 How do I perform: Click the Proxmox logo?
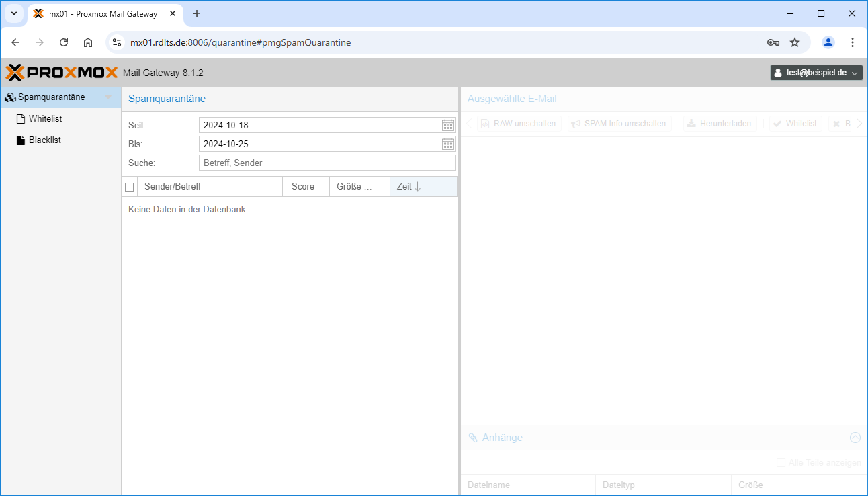click(62, 73)
